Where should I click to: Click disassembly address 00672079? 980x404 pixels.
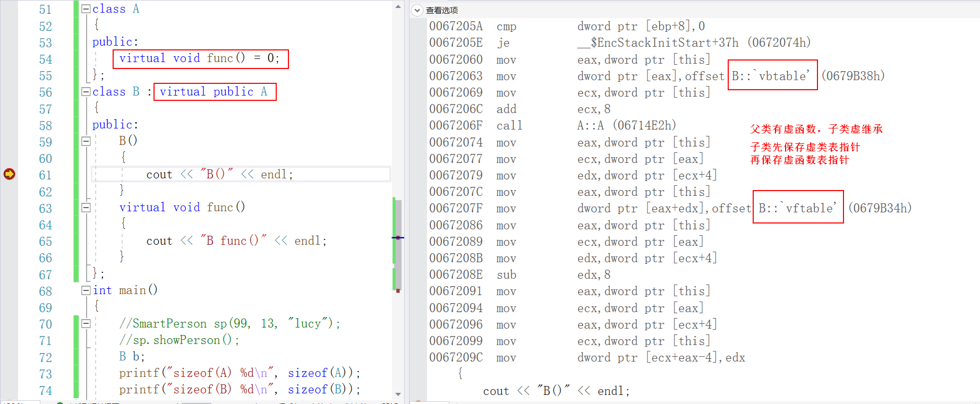[x=456, y=176]
